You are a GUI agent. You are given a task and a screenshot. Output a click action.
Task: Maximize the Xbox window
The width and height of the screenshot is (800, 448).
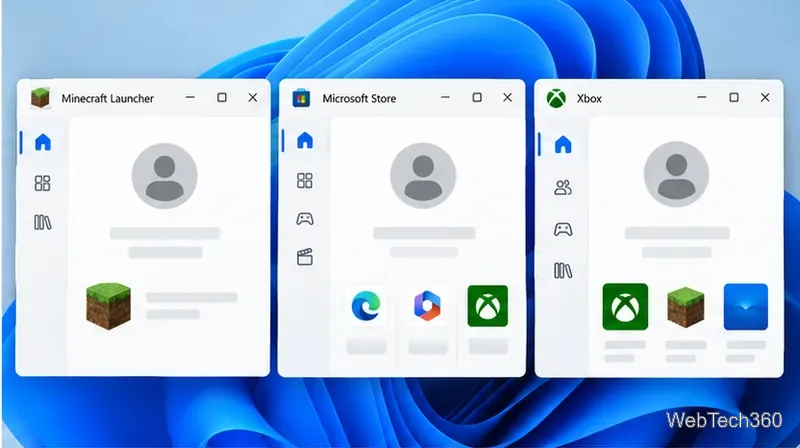[x=734, y=97]
